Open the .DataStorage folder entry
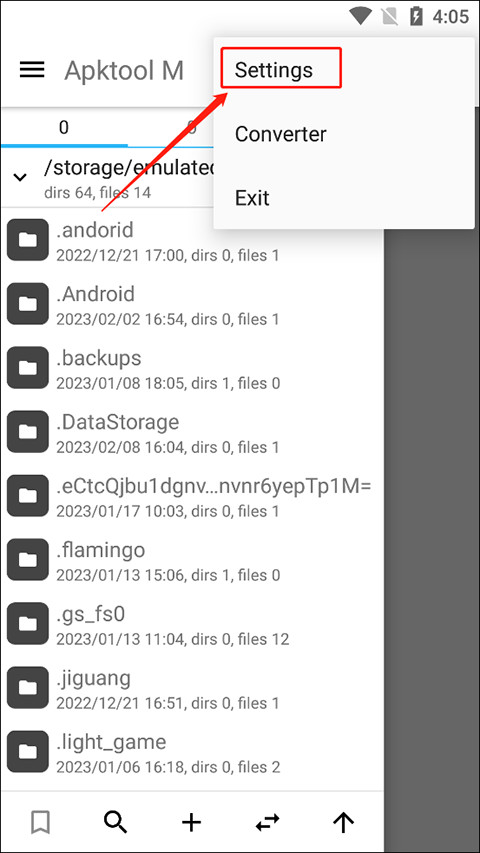The height and width of the screenshot is (853, 480). [192, 432]
